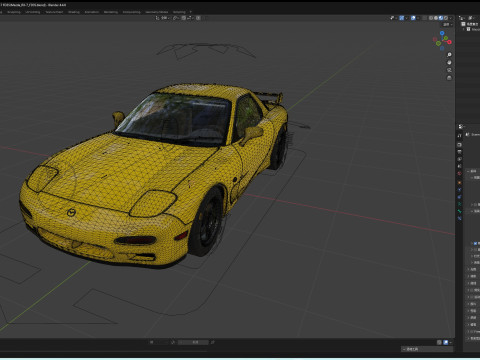Open the World properties tab
480x360 pixels.
(x=460, y=173)
